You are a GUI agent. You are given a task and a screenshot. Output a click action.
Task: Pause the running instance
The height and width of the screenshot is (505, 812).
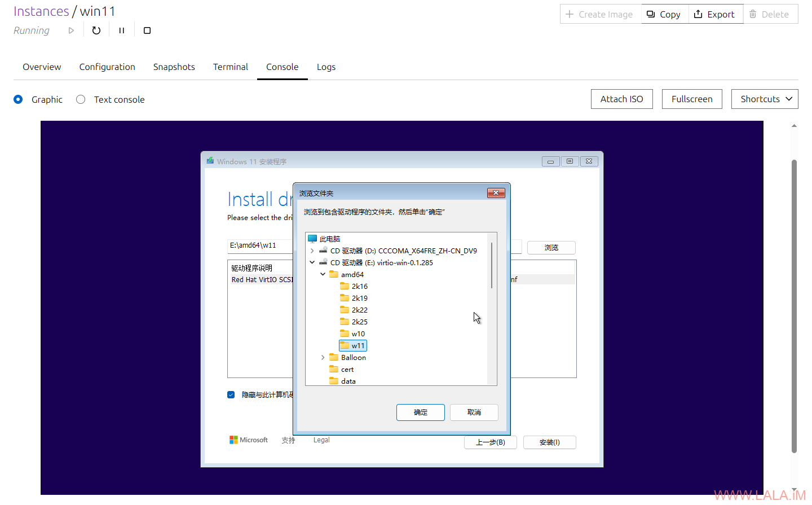click(x=121, y=30)
